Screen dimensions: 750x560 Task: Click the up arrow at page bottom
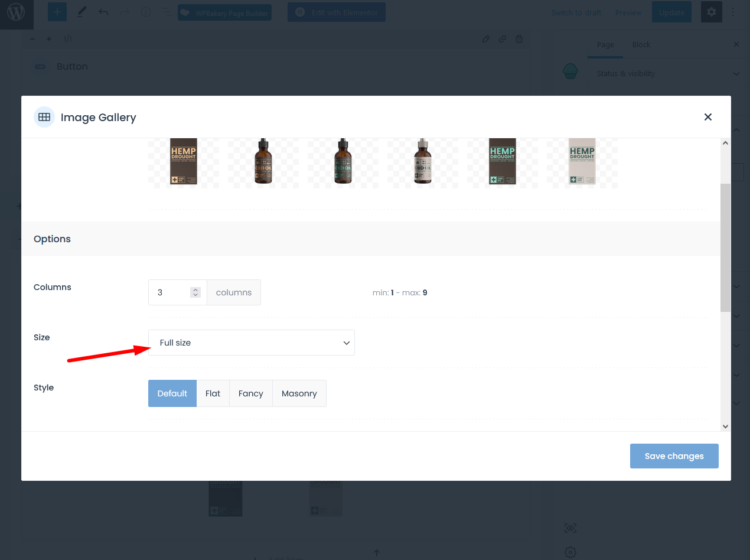point(377,553)
